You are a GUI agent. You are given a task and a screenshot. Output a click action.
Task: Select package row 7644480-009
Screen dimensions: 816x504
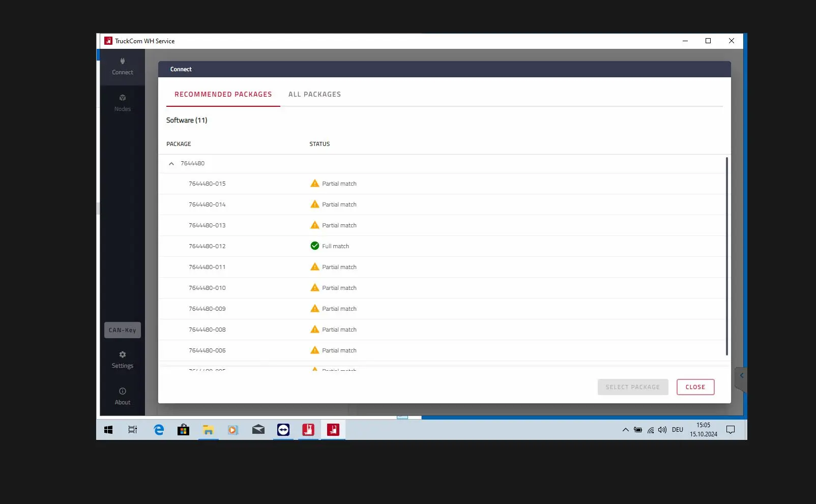442,309
